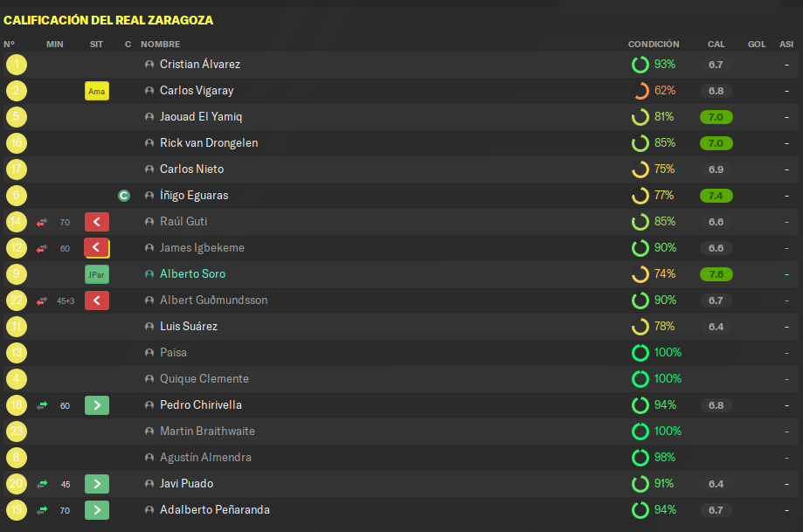Click the JPar badge on Alberto Soro
Viewport: 803px width, 532px height.
tap(97, 274)
